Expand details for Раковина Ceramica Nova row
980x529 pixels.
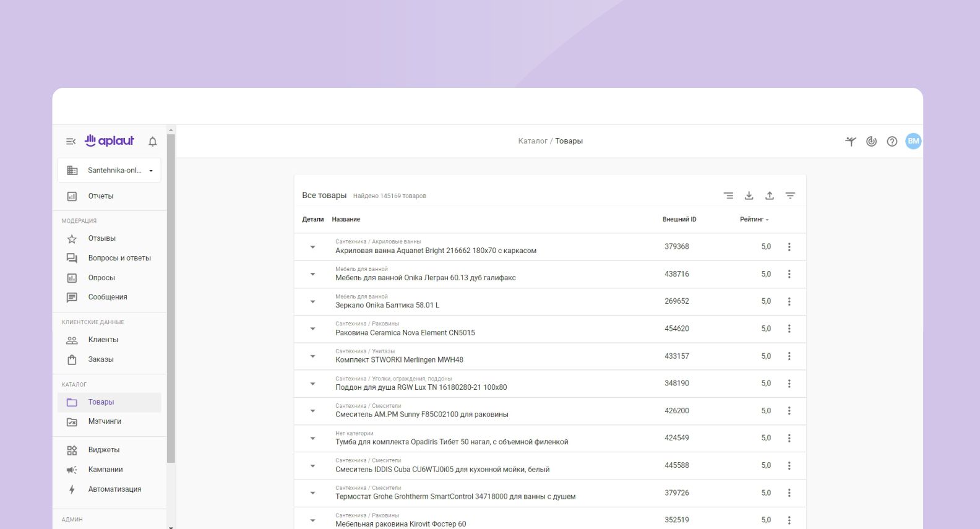pyautogui.click(x=312, y=329)
